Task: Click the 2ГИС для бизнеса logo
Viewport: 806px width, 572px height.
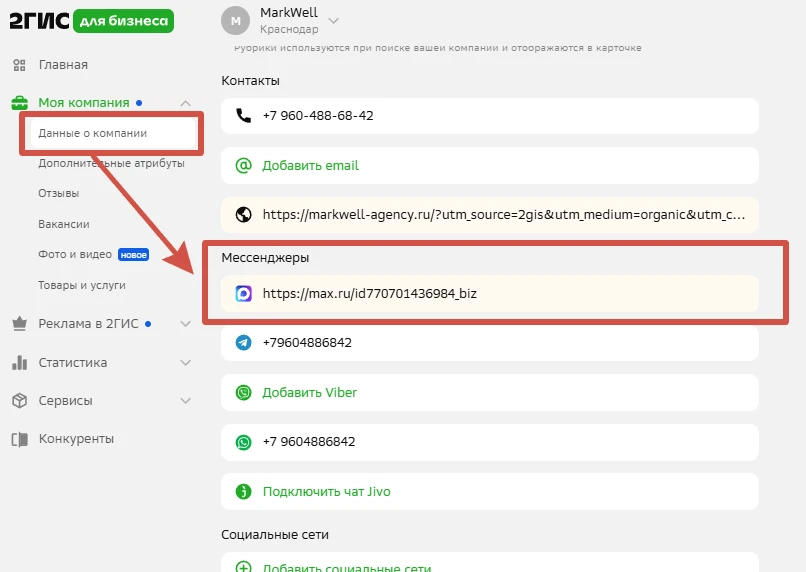Action: 91,21
